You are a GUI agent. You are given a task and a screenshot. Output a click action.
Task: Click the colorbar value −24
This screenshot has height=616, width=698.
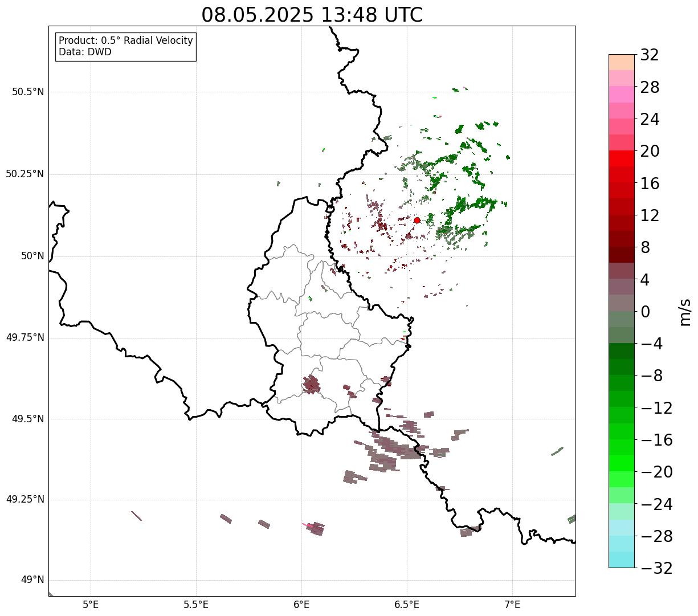[x=656, y=504]
